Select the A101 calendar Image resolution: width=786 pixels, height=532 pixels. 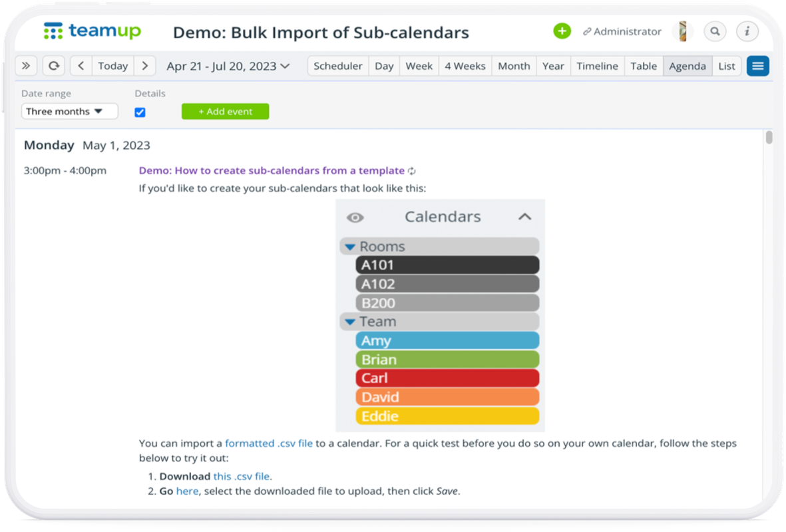point(447,265)
